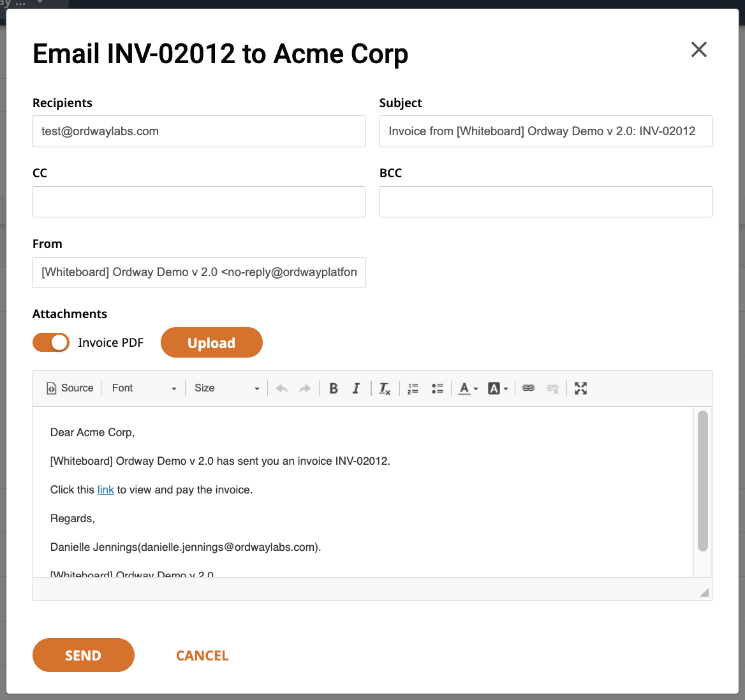Screen dimensions: 745x700
Task: Click the Danielle Jennings signature line
Action: point(186,547)
